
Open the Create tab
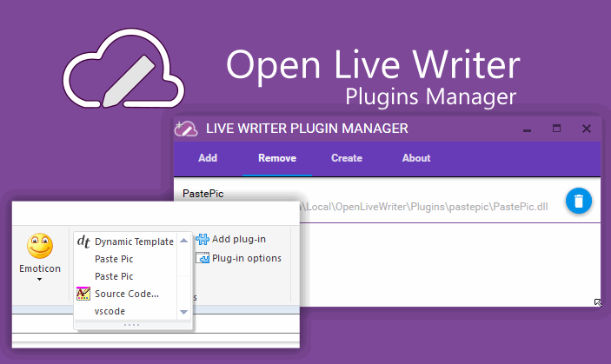coord(347,158)
